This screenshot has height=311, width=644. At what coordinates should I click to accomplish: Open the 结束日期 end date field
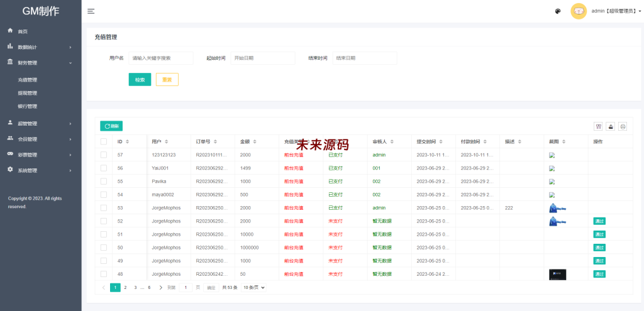pos(365,58)
